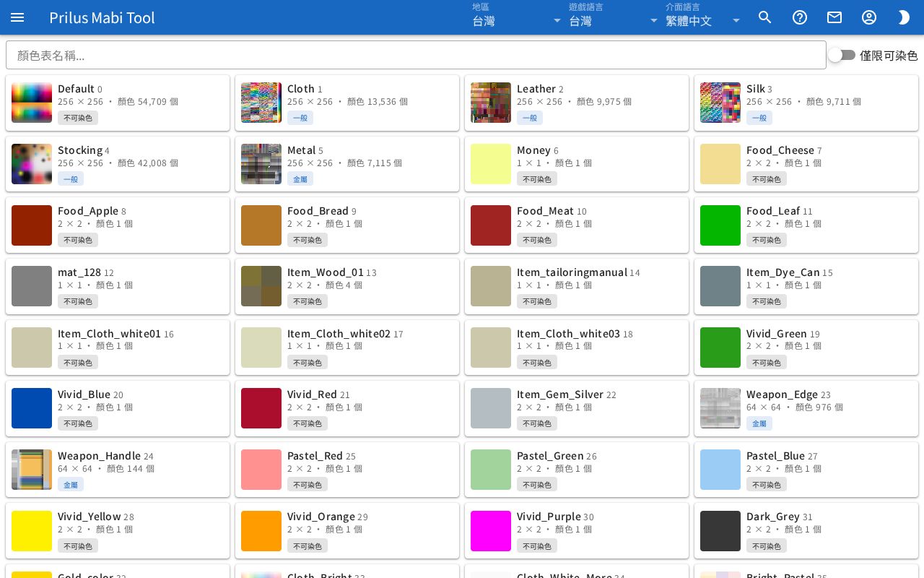Select the Food_Meat color swatch
Viewport: 924px width, 578px height.
click(491, 225)
